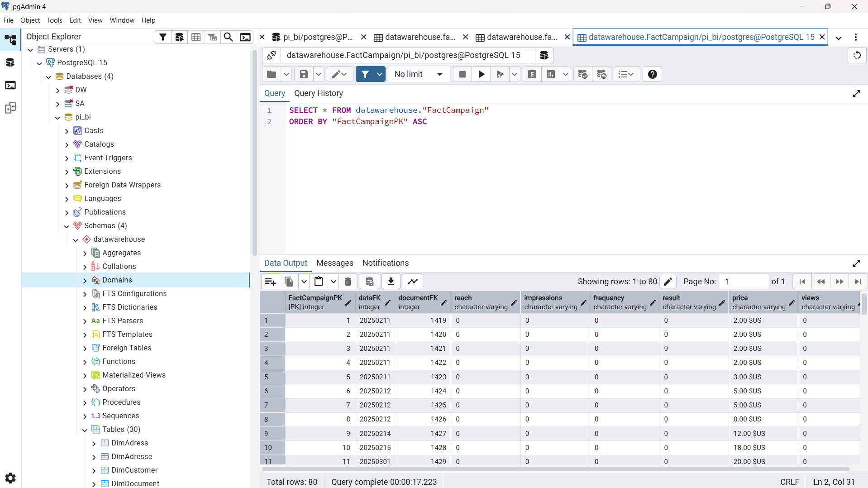The height and width of the screenshot is (488, 868).
Task: Execute the query with the play button
Action: pyautogui.click(x=482, y=74)
